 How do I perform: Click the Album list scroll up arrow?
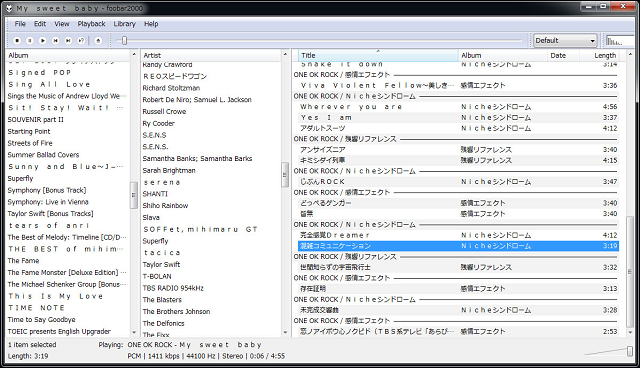(x=134, y=54)
